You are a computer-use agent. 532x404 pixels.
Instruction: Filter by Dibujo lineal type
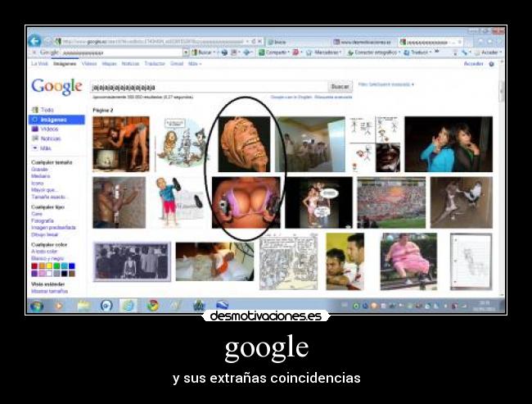point(45,234)
